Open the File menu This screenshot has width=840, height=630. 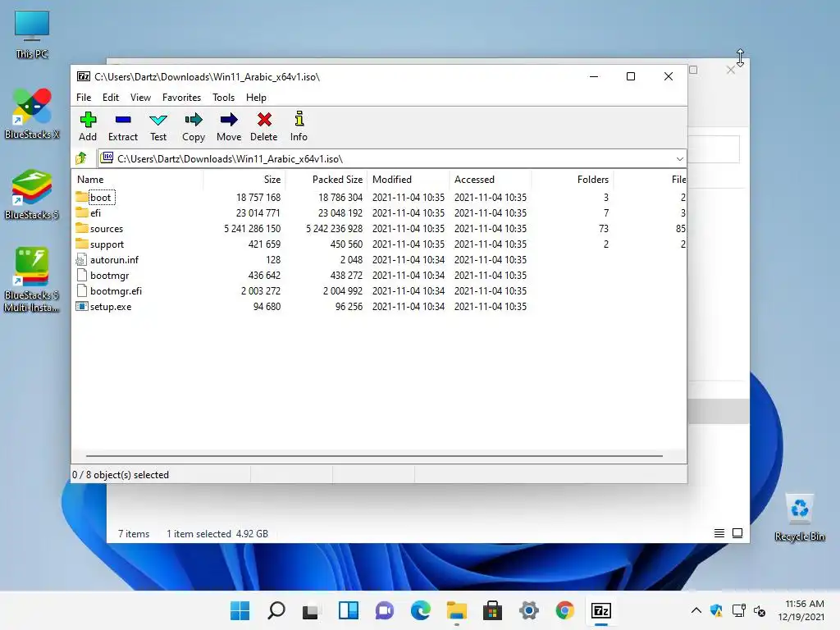[84, 98]
